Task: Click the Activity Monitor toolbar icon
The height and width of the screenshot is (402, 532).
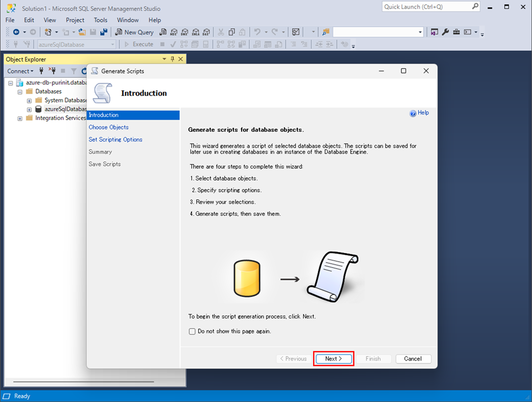Action: pos(295,32)
